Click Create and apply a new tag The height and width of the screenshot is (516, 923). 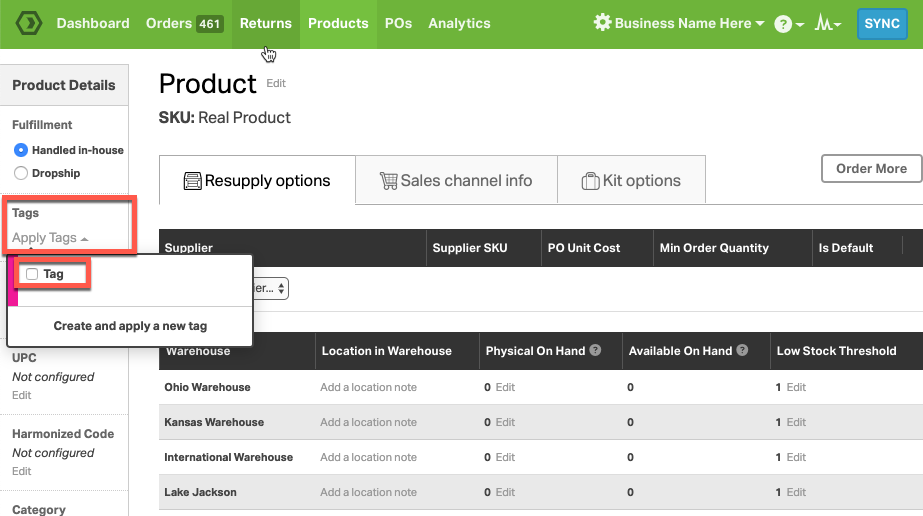[x=130, y=326]
